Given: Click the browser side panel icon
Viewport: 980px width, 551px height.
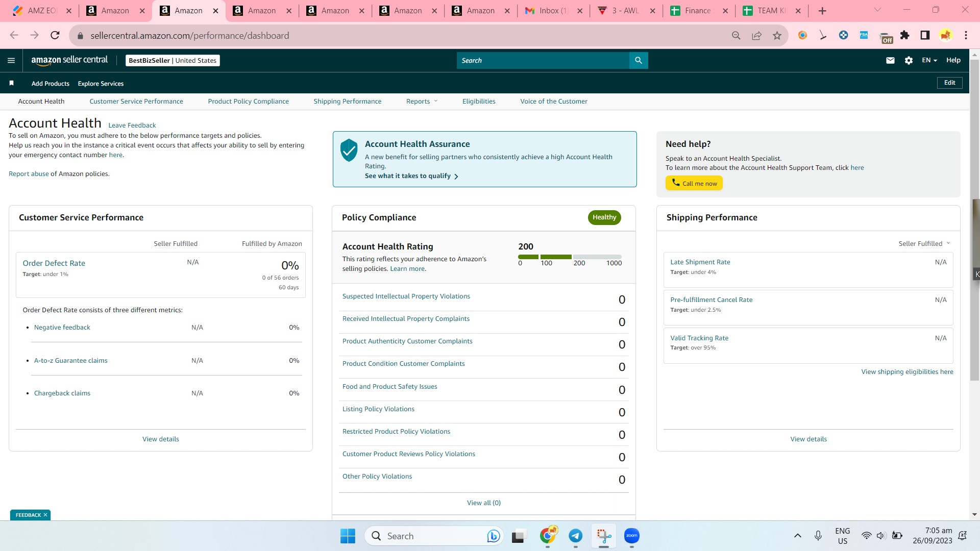Looking at the screenshot, I should coord(925,35).
